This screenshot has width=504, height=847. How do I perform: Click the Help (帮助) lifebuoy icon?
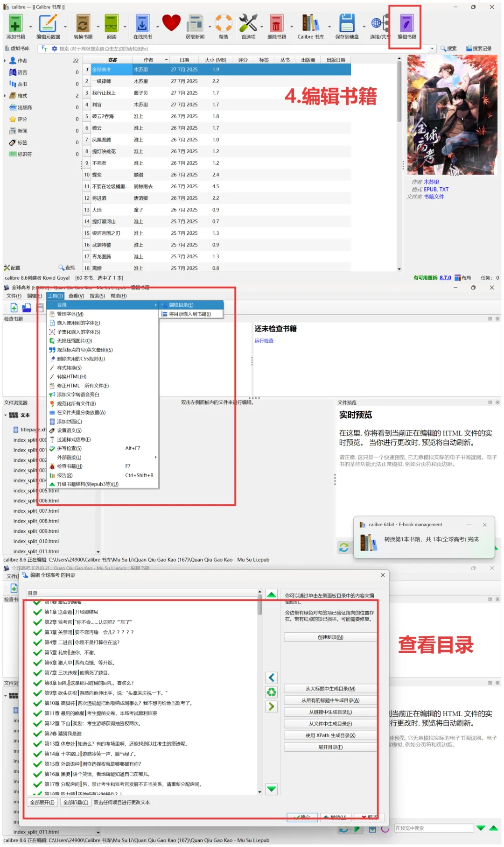(x=224, y=23)
